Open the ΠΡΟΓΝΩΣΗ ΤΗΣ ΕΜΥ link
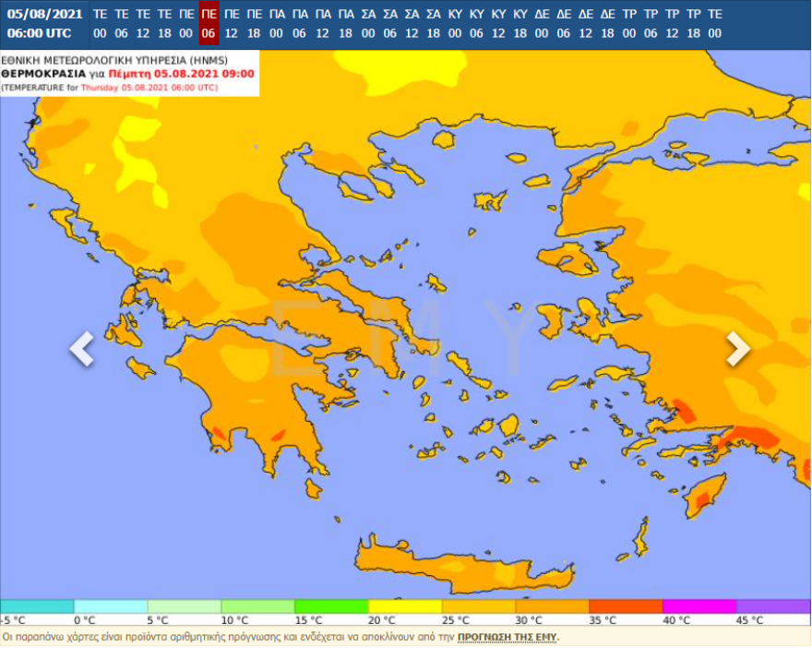This screenshot has width=812, height=648. [x=512, y=637]
